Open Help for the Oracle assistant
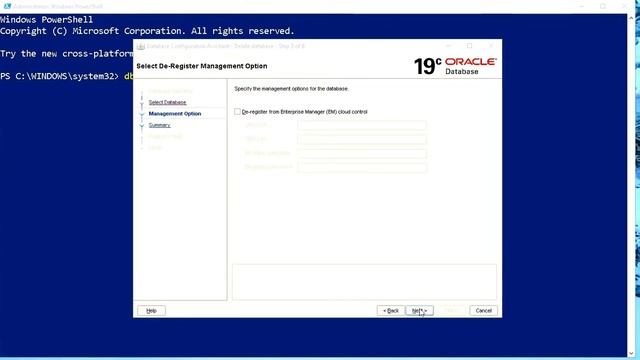This screenshot has height=360, width=640. point(151,311)
